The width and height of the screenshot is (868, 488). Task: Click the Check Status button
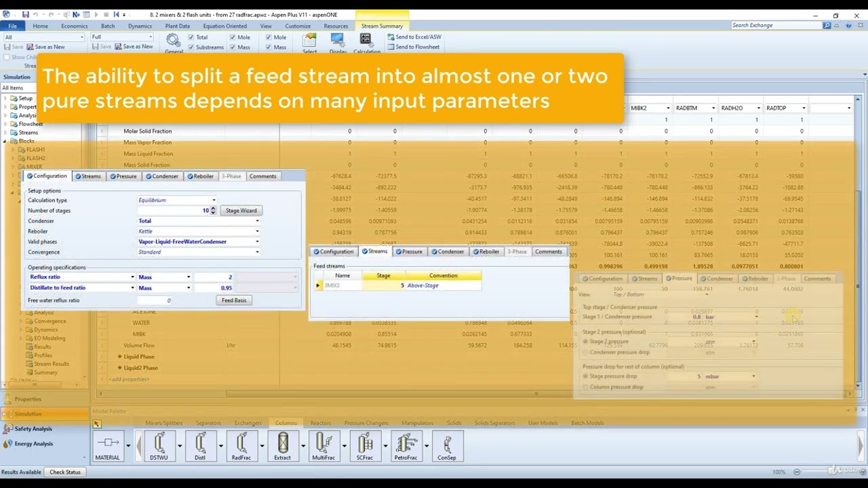65,472
